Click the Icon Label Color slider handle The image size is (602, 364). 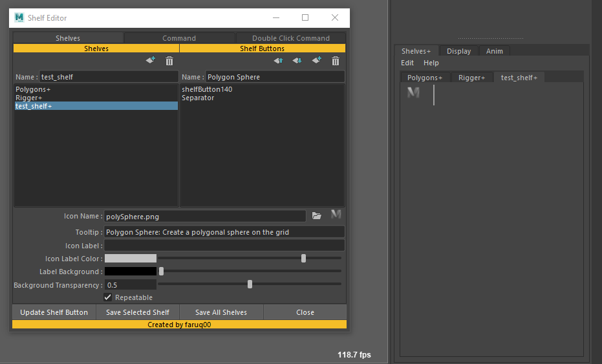303,259
